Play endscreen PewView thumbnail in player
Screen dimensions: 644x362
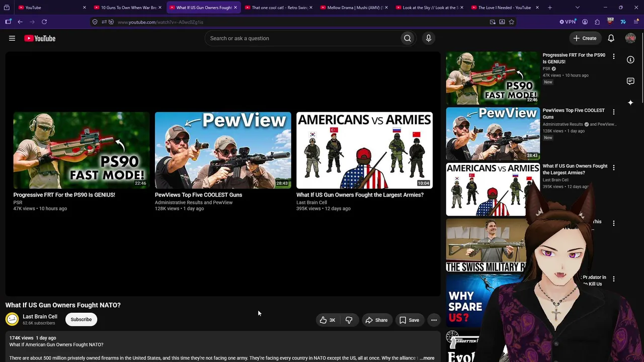point(223,150)
